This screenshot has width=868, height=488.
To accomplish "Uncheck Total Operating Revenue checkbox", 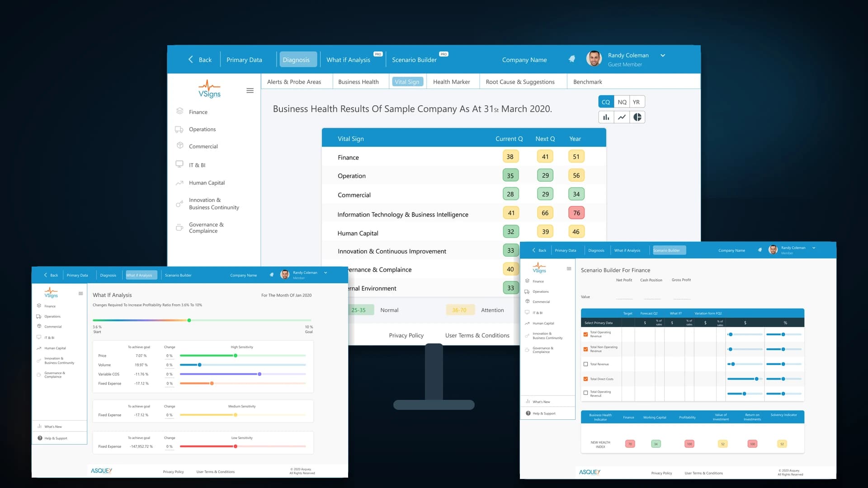I will pos(586,334).
